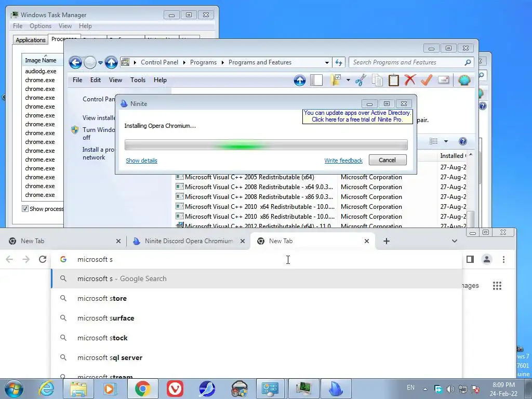Click the Ninite installation progress bar
Screen dimensions: 532x399
[x=266, y=145]
